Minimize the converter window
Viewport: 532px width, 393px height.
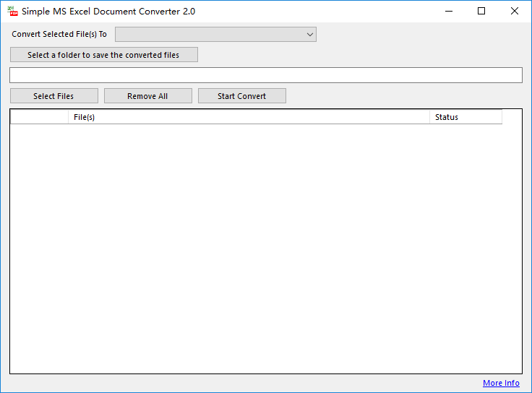tap(449, 11)
